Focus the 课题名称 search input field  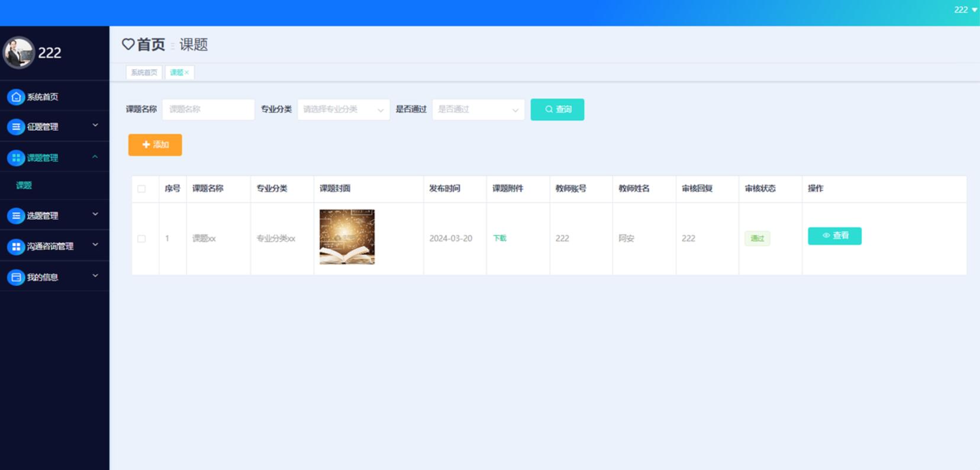(208, 110)
